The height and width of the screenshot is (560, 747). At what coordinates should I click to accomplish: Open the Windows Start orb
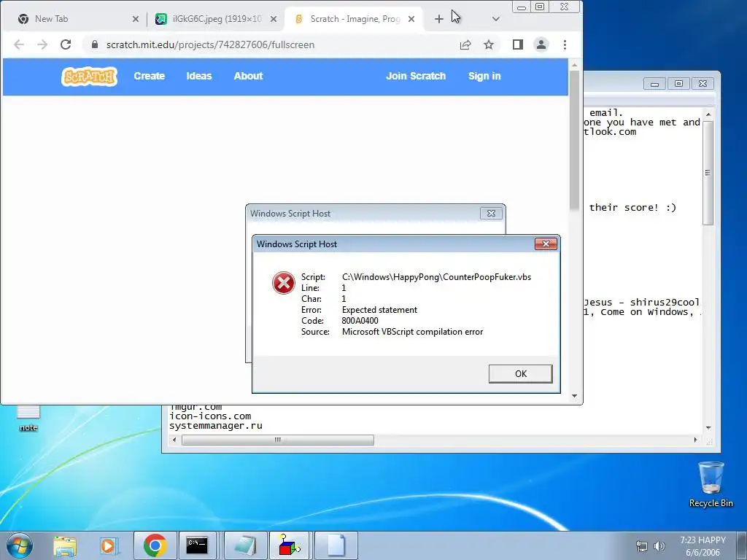[x=20, y=545]
